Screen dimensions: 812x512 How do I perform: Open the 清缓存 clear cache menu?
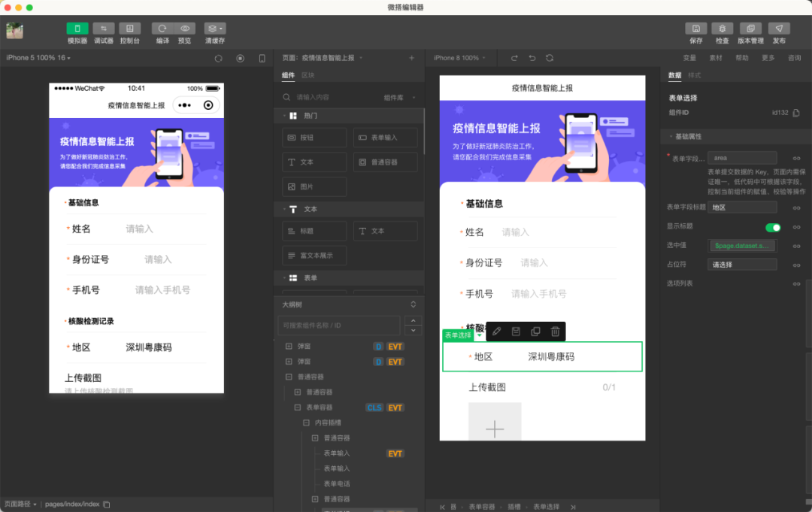coord(215,29)
